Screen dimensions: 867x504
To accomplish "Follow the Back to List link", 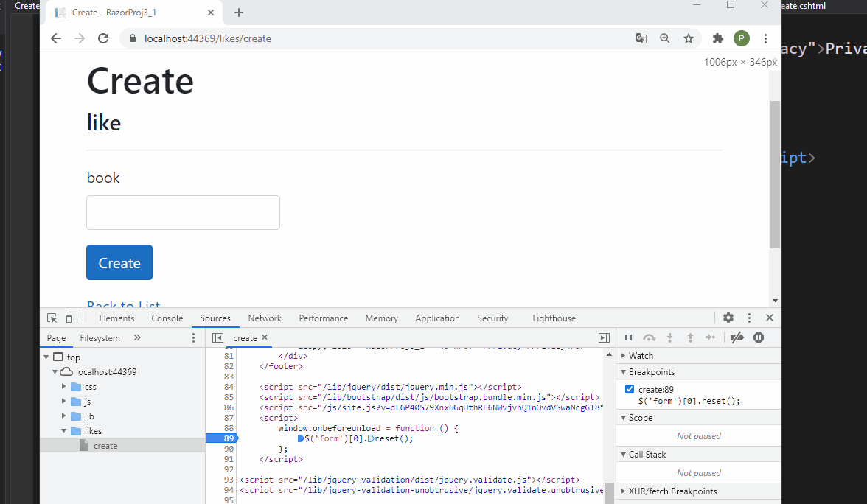I will [x=122, y=306].
